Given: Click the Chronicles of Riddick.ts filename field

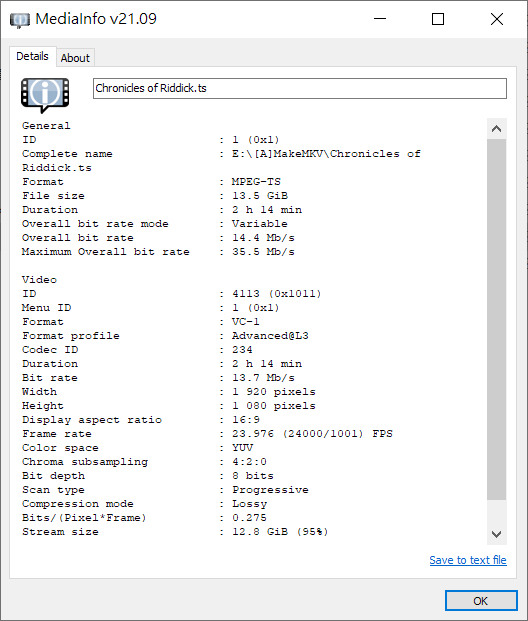Looking at the screenshot, I should tap(300, 88).
